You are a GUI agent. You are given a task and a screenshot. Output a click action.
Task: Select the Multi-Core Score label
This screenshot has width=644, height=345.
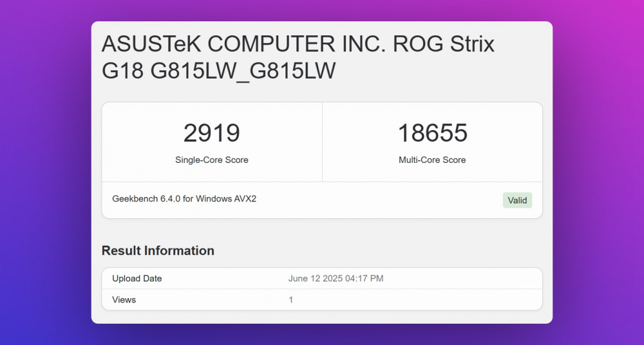pyautogui.click(x=432, y=160)
